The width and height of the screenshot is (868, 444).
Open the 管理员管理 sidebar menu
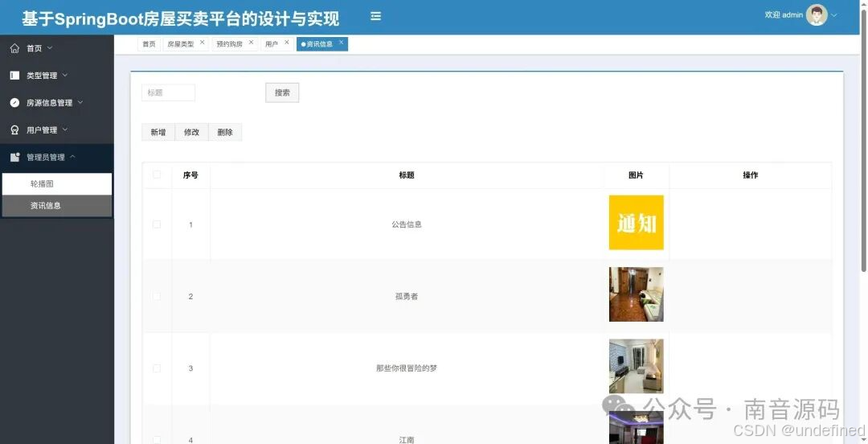[57, 157]
